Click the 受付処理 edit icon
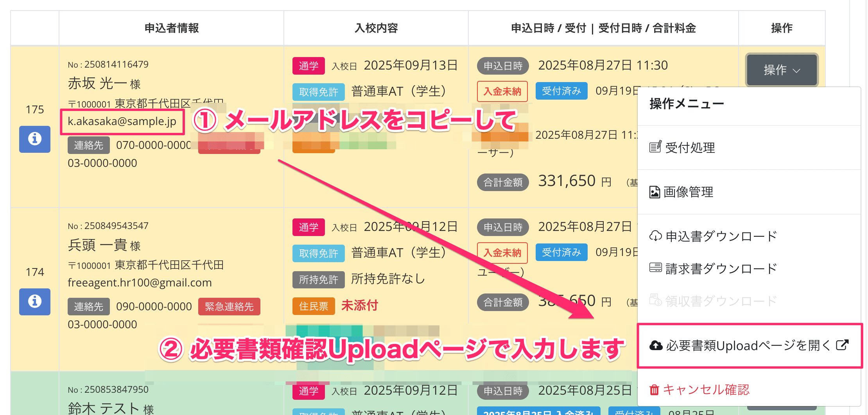This screenshot has height=415, width=868. [x=655, y=147]
